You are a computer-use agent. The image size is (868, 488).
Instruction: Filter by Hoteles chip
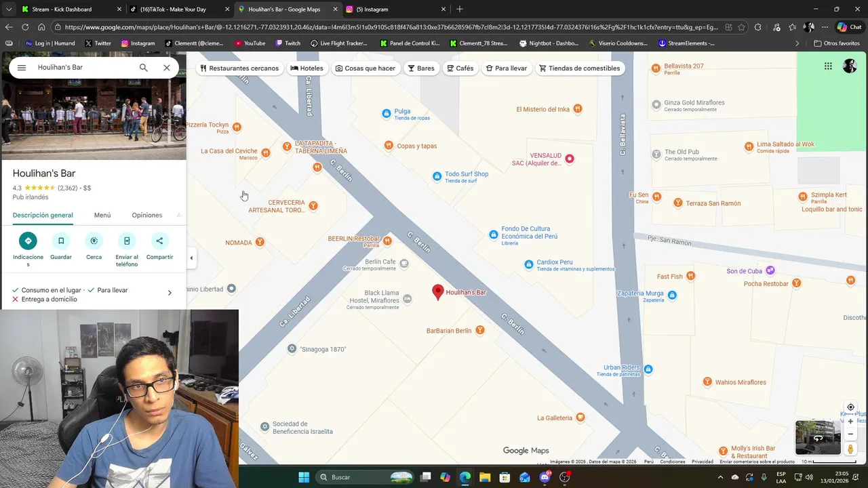point(307,68)
